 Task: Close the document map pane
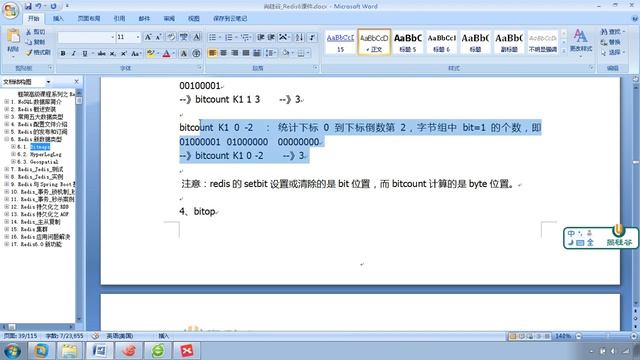coord(76,82)
